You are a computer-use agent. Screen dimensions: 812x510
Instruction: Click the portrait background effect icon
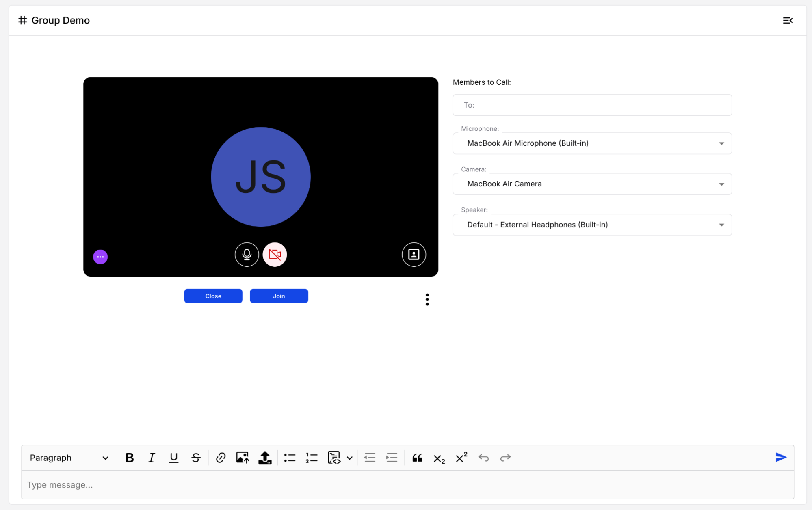click(x=414, y=255)
